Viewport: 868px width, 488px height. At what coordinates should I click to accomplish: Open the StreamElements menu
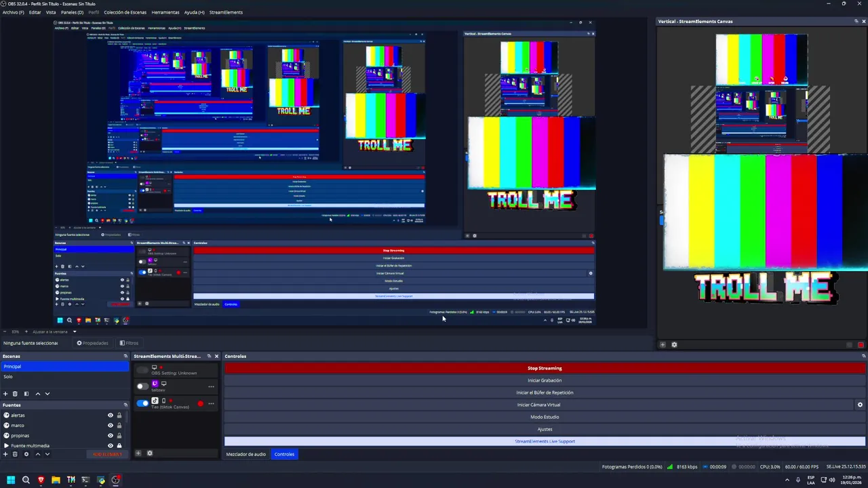(226, 12)
